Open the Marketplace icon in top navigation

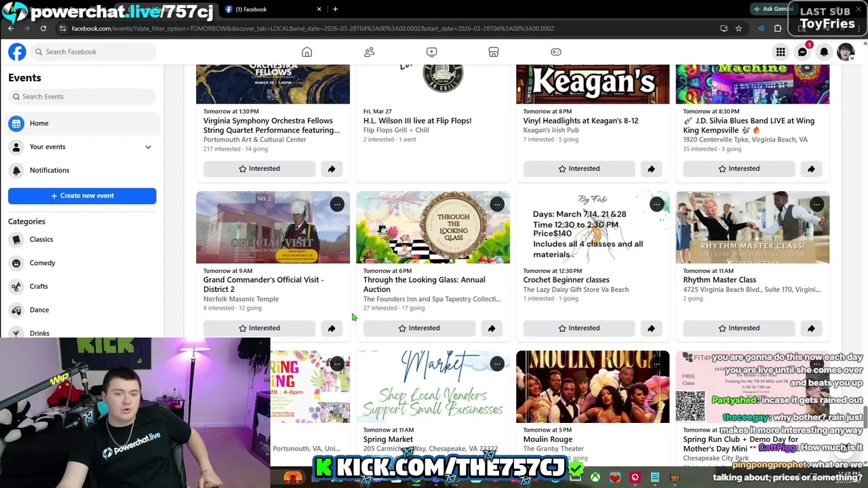494,52
